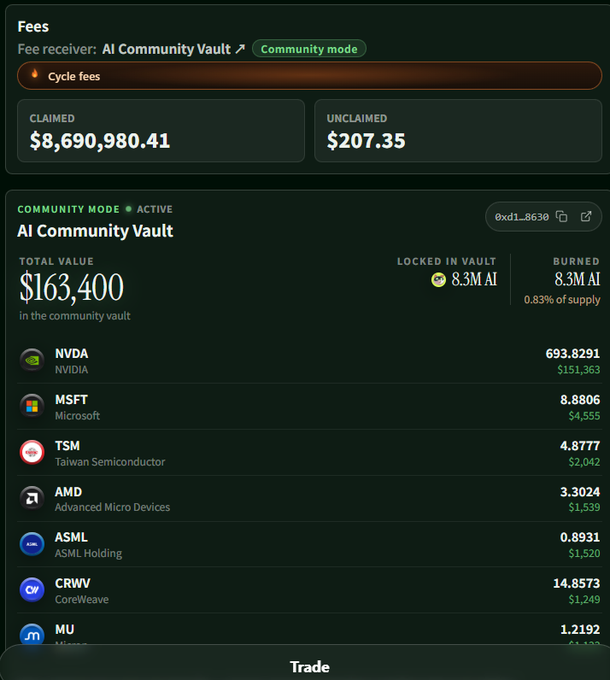Click the Microsoft logo icon
The height and width of the screenshot is (680, 610).
coord(32,406)
